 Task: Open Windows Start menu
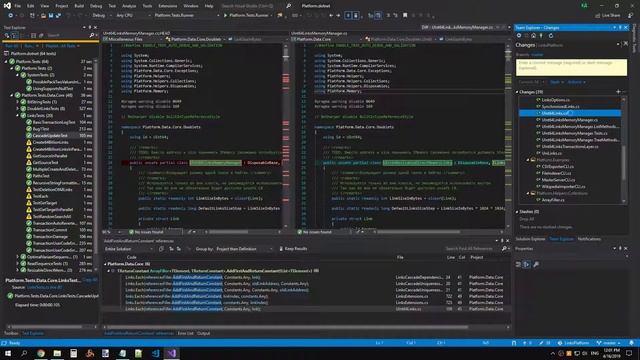[x=8, y=353]
